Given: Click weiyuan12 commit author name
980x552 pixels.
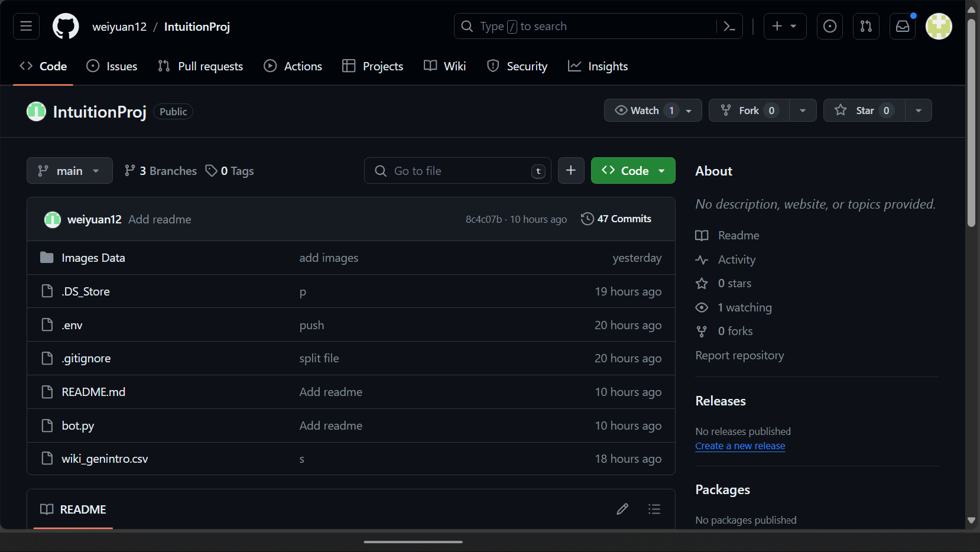Looking at the screenshot, I should point(94,219).
